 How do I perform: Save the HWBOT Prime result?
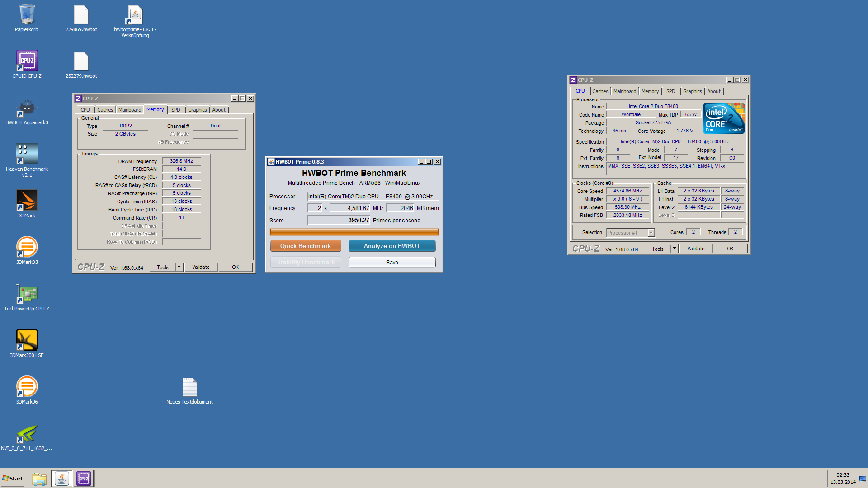(x=392, y=262)
